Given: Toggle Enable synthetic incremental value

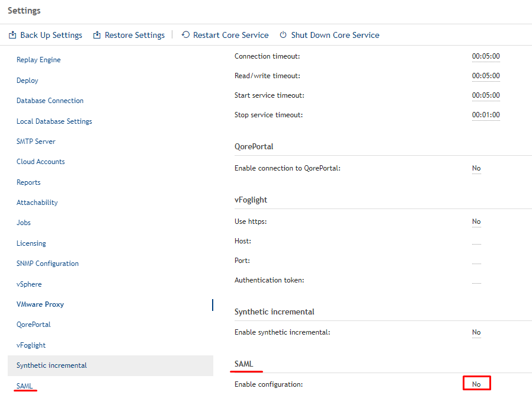Looking at the screenshot, I should (476, 332).
